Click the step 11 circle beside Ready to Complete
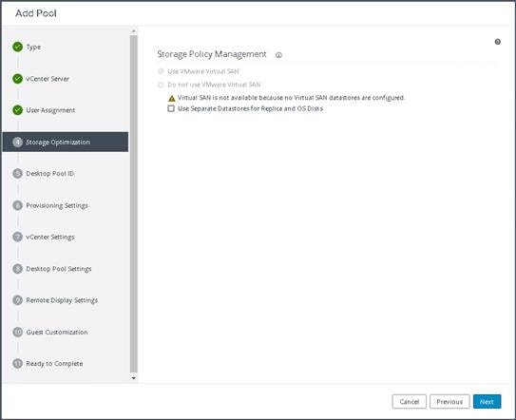Viewport: 516px width, 420px height. point(17,363)
